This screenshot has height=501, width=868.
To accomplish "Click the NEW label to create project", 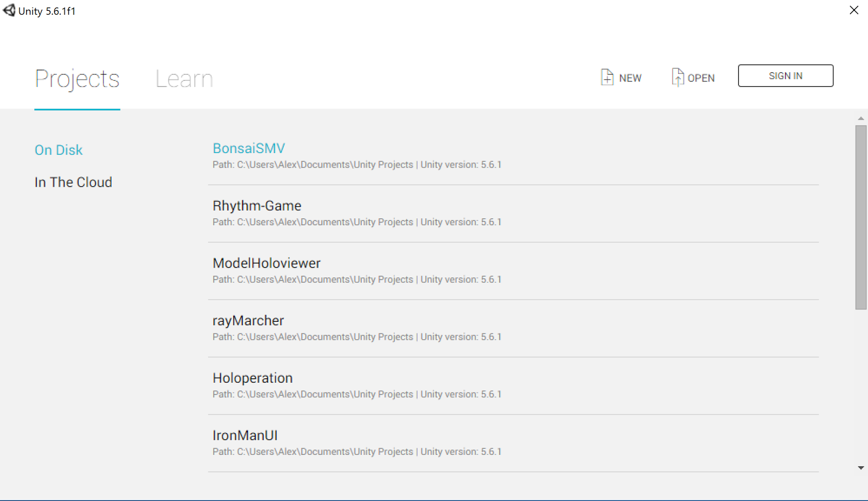I will tap(630, 78).
